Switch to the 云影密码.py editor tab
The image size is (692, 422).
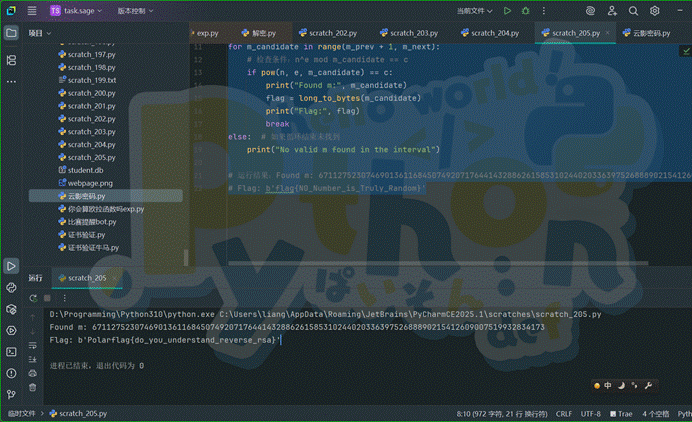tap(647, 33)
